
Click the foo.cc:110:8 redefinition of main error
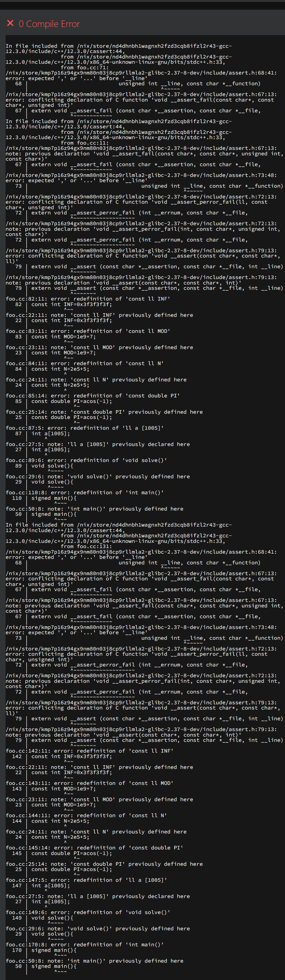tap(85, 492)
